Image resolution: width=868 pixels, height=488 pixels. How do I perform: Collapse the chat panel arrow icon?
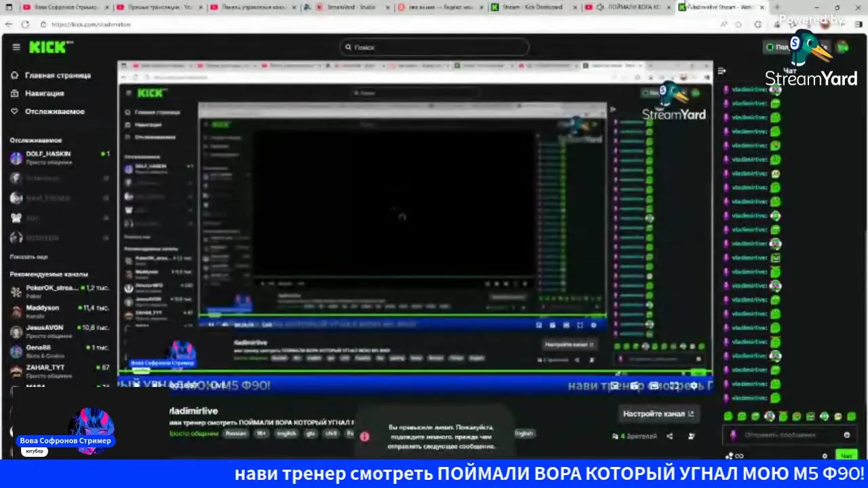pyautogui.click(x=722, y=70)
